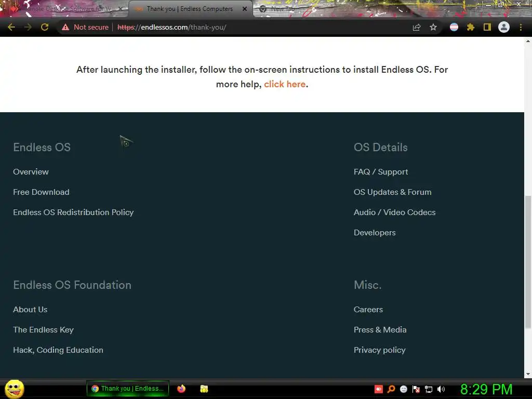Close the Thank you | Endless Computers tab
The height and width of the screenshot is (399, 532).
(x=245, y=9)
